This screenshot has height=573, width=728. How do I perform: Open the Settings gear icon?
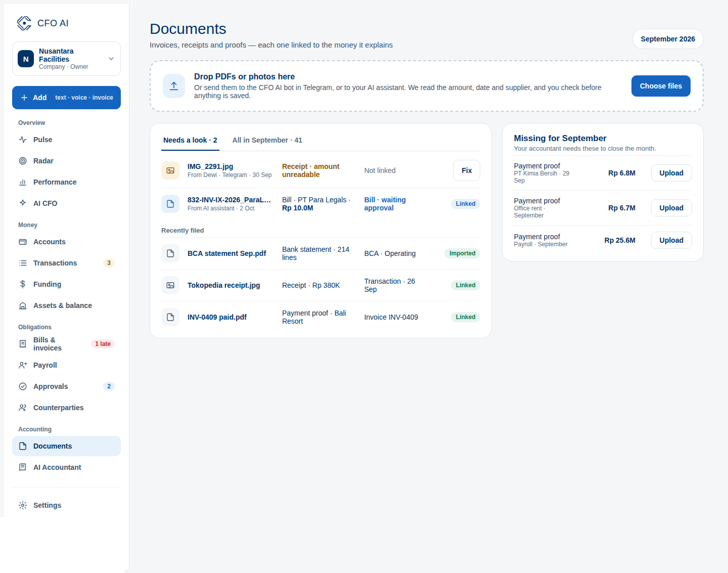point(23,505)
